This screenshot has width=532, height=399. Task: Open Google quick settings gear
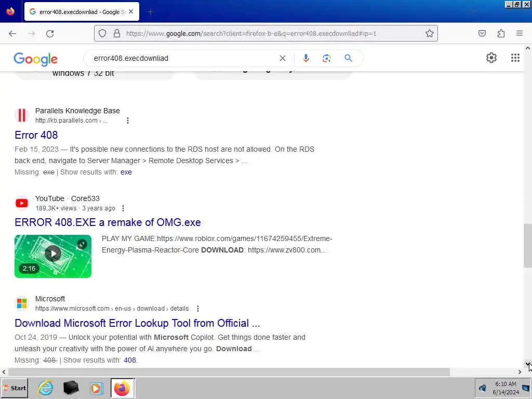coord(491,58)
